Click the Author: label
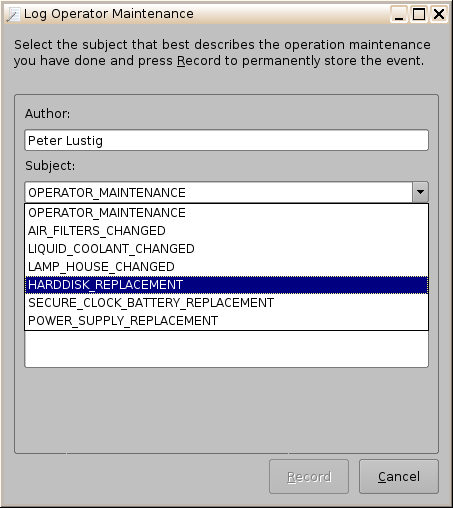 [48, 114]
